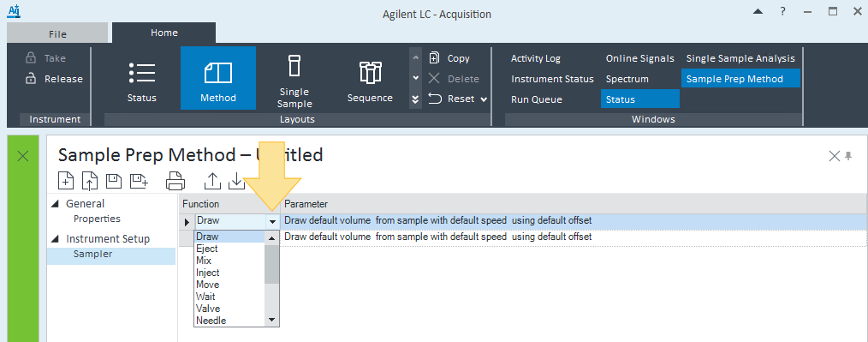Screen dimensions: 868x342
Task: Select Properties in the method tree
Action: (x=97, y=219)
